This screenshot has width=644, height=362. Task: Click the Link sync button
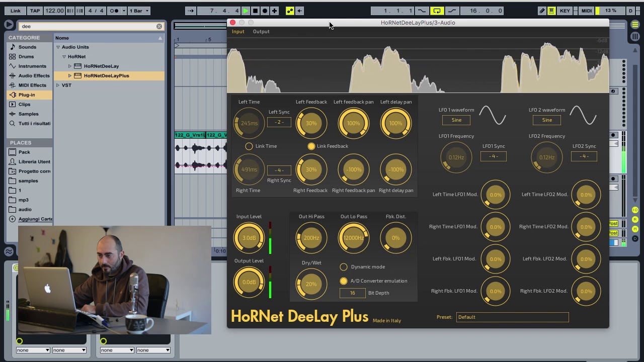coord(16,11)
